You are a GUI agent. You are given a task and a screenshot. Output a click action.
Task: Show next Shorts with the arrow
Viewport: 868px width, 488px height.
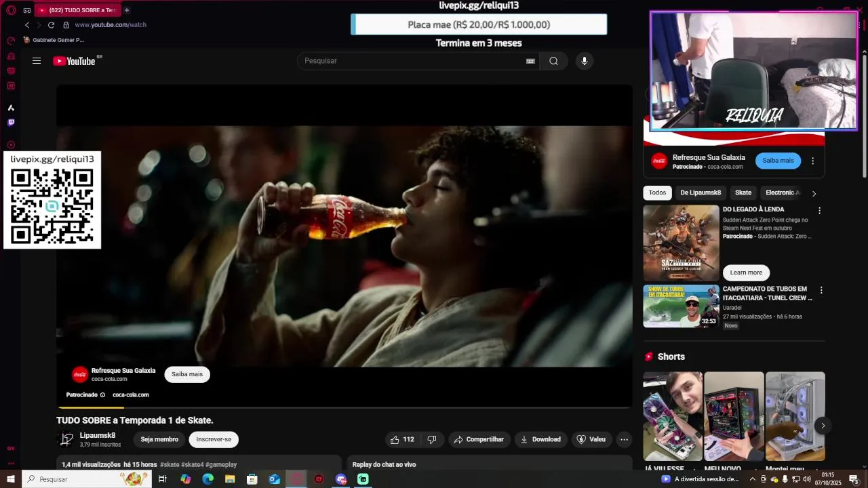point(823,426)
